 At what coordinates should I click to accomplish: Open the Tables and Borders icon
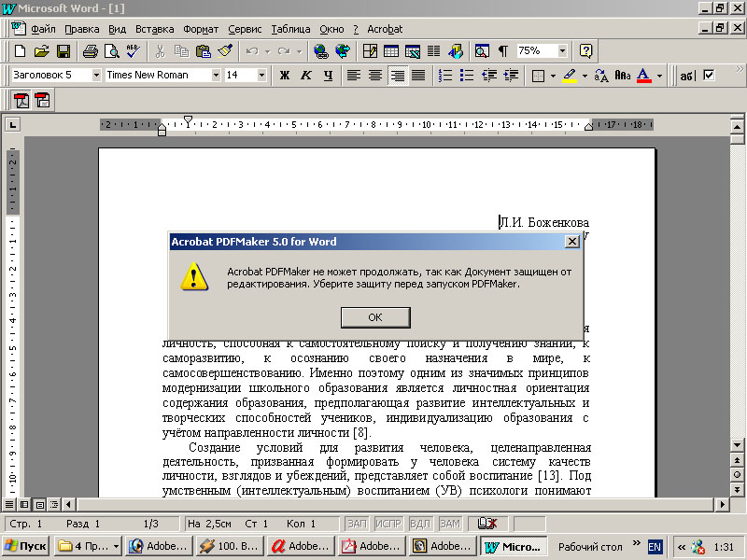click(x=370, y=51)
